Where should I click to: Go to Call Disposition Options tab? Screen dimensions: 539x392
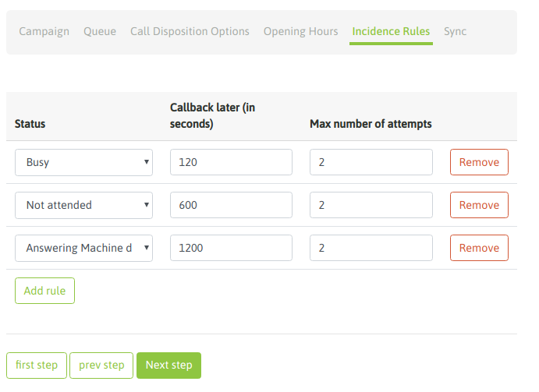pos(190,31)
